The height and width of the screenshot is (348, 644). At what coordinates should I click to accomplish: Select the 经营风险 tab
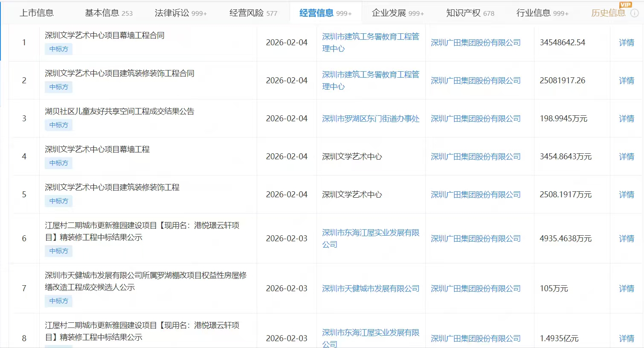coord(253,13)
